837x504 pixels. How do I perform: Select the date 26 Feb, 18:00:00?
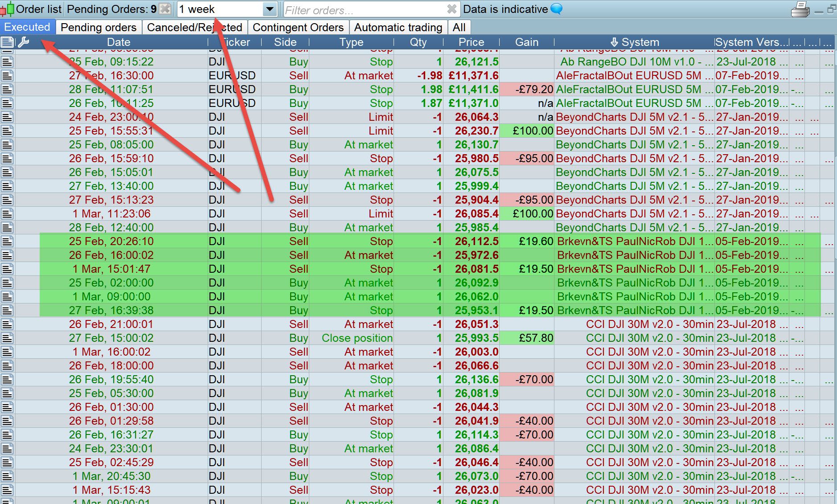(111, 365)
